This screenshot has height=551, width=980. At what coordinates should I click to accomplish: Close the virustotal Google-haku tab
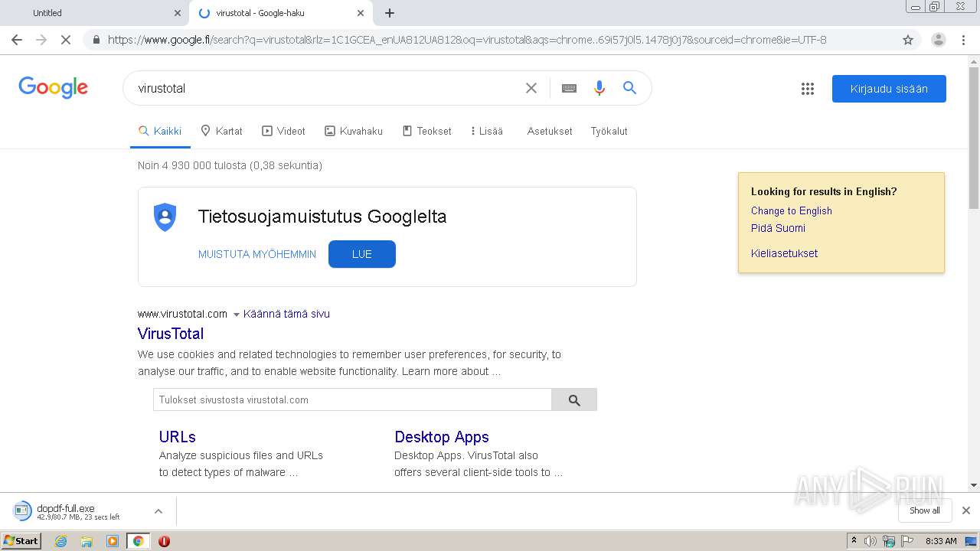(x=361, y=13)
